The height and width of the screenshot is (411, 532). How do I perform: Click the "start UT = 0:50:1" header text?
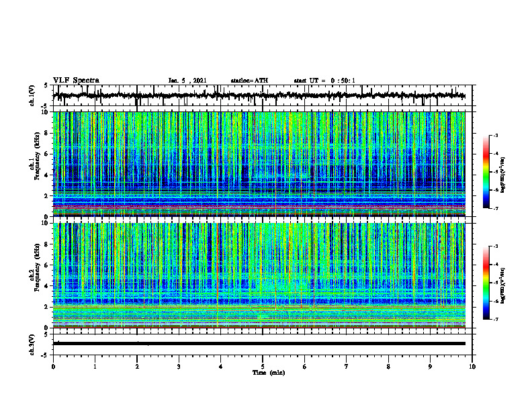click(324, 81)
